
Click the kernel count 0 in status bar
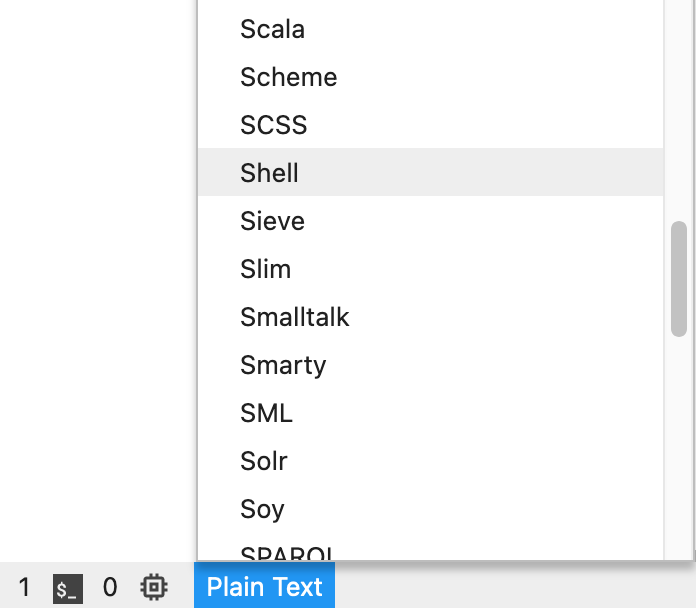tap(110, 587)
